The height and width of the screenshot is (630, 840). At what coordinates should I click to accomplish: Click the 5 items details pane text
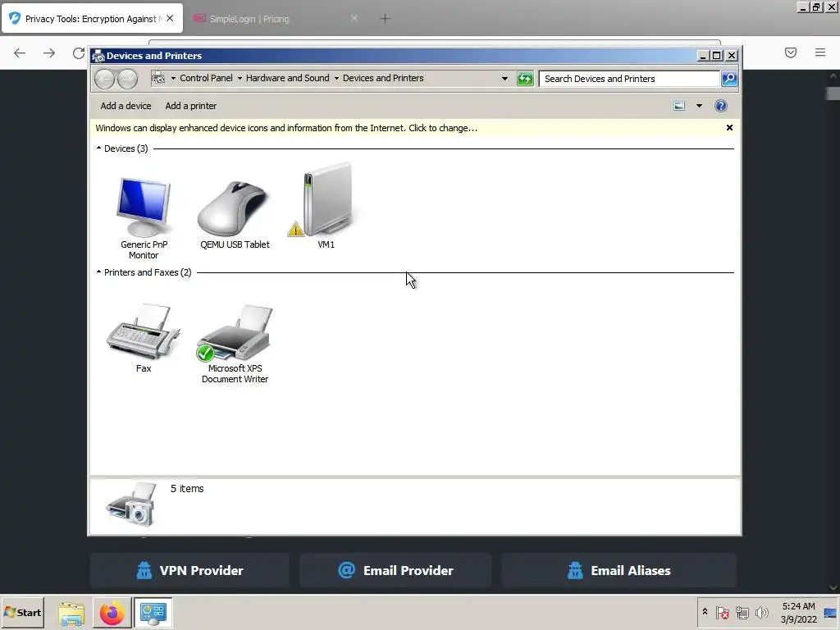[187, 489]
